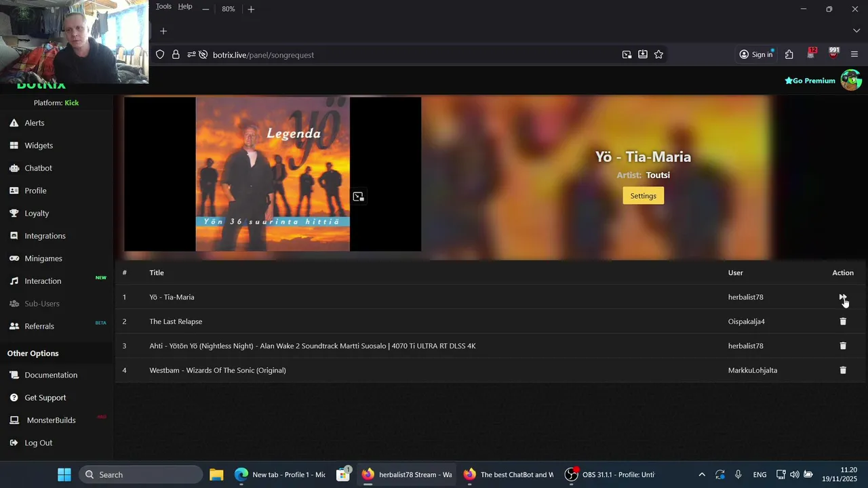Click the yellow Settings button
The height and width of the screenshot is (488, 868).
pyautogui.click(x=643, y=196)
